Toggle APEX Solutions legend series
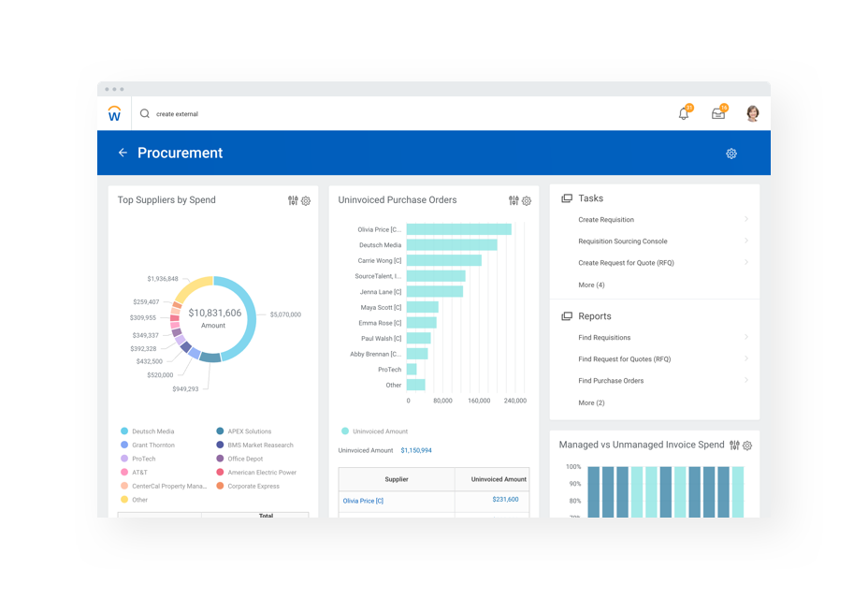 coord(249,431)
